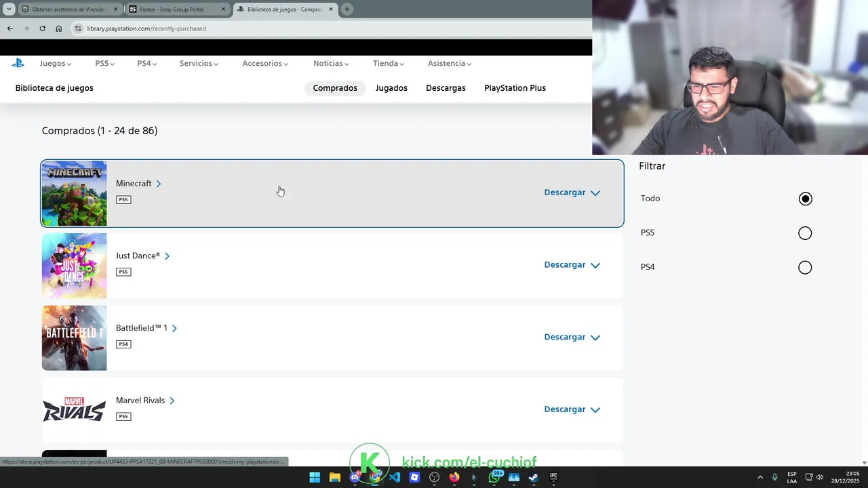Open volume control in system tray
This screenshot has width=868, height=488.
click(x=819, y=477)
